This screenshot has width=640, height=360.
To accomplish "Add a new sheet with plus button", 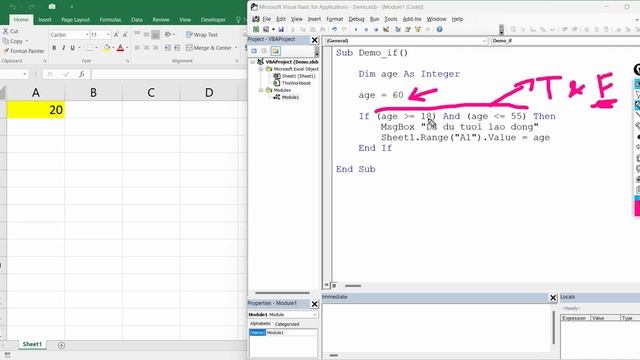I will point(61,346).
